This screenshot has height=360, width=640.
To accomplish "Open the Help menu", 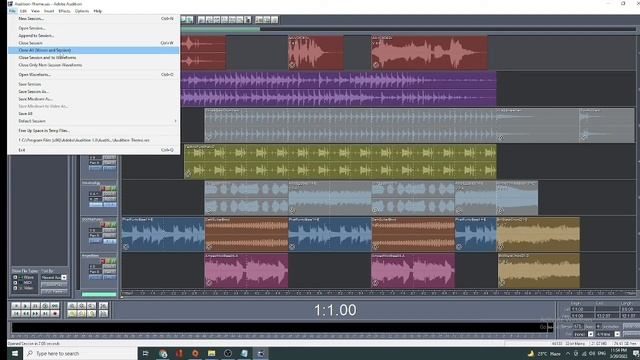I will coord(98,11).
